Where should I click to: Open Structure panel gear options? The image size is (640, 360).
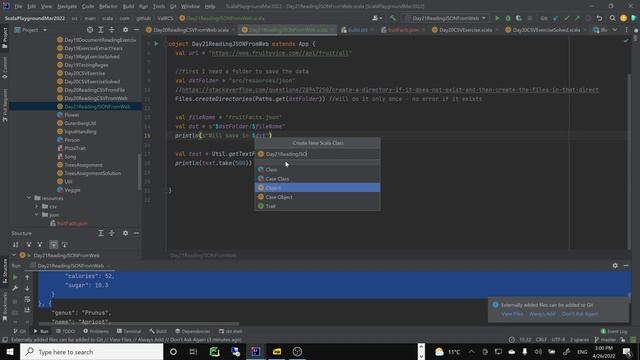point(125,233)
